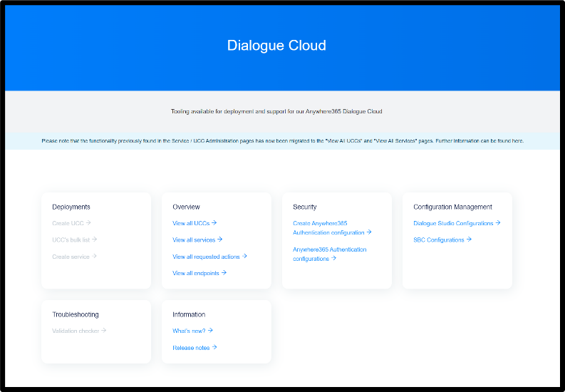Open the What's new? page
The height and width of the screenshot is (392, 565).
pyautogui.click(x=192, y=331)
